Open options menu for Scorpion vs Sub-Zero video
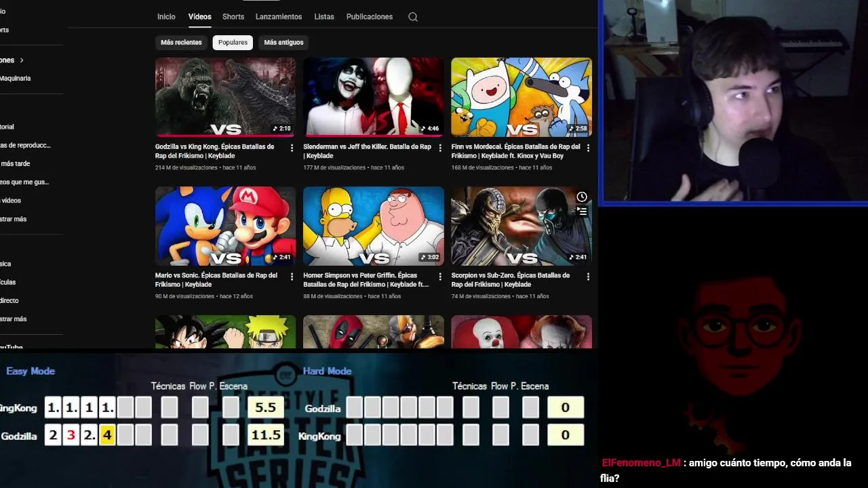 588,277
